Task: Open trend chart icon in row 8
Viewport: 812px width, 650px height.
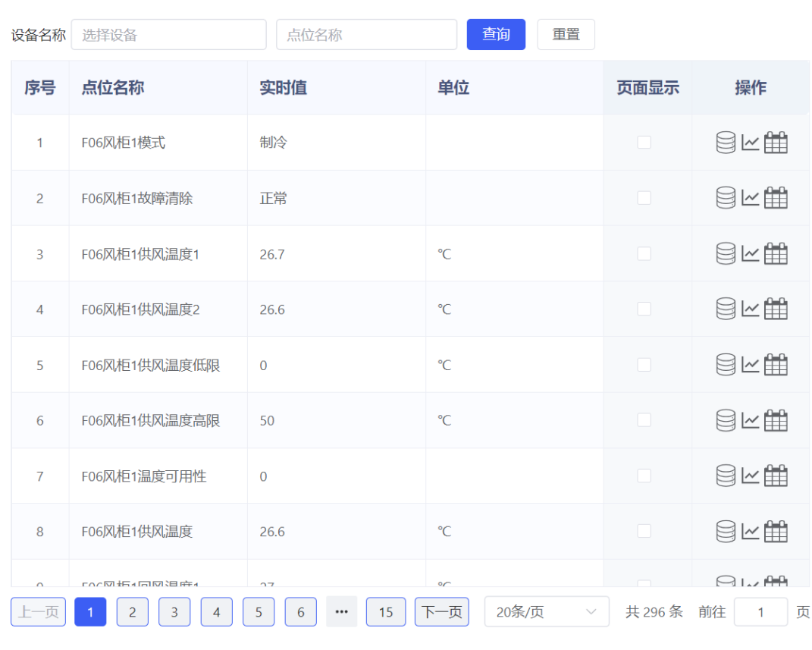Action: 750,532
